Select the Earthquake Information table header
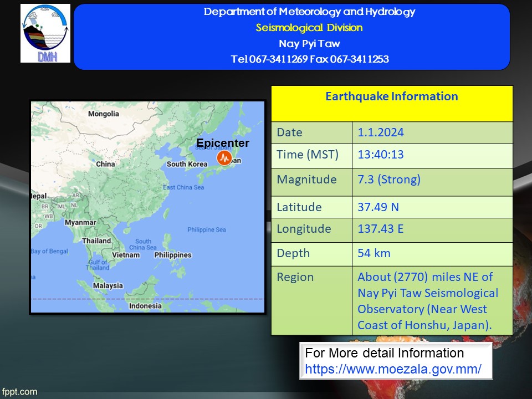 click(x=391, y=97)
